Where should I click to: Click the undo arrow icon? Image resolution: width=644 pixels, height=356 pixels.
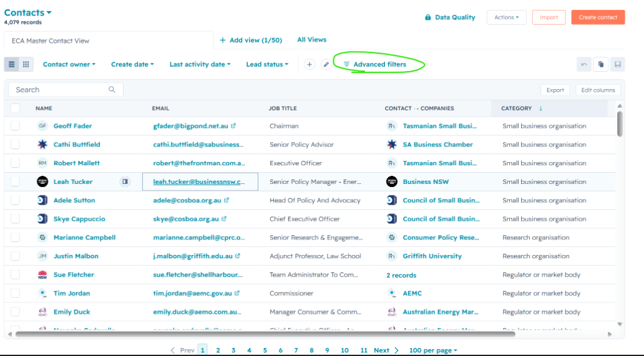tap(584, 64)
